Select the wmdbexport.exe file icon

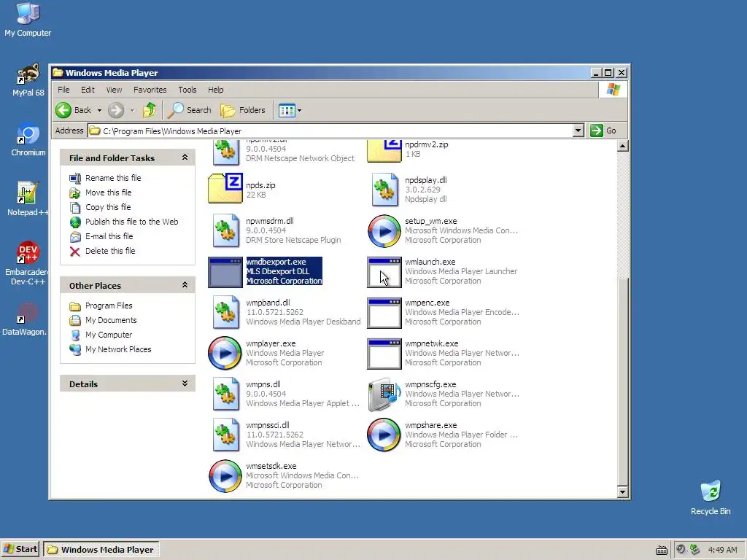[225, 273]
